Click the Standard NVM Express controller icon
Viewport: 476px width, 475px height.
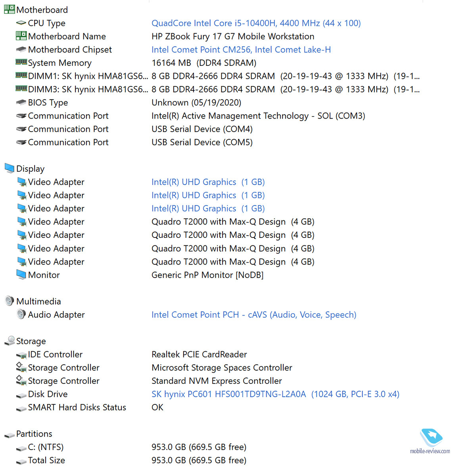[21, 380]
